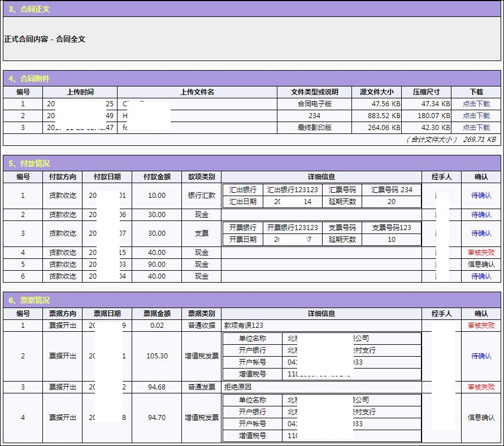
Task: Click 信息确认 for the 94.70 invoice
Action: click(481, 418)
